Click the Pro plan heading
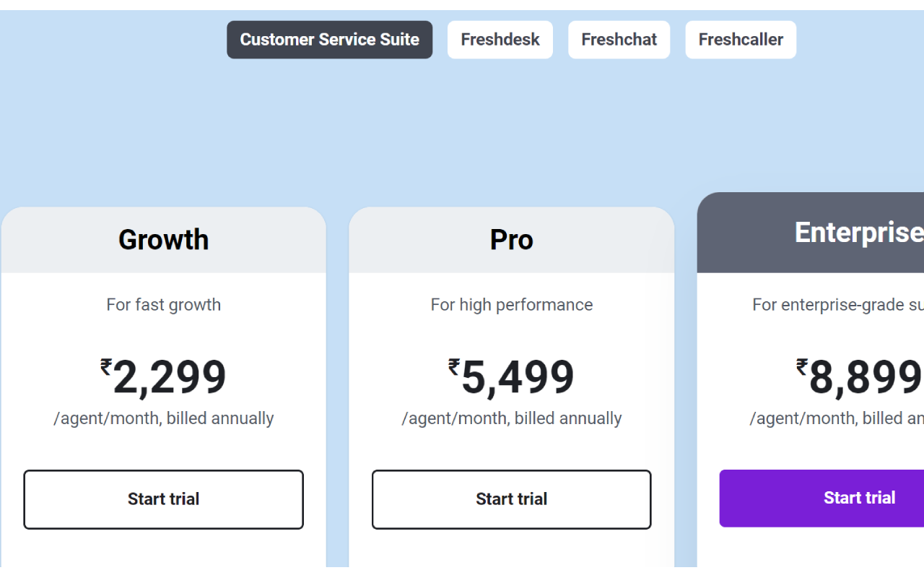This screenshot has height=578, width=924. [511, 240]
